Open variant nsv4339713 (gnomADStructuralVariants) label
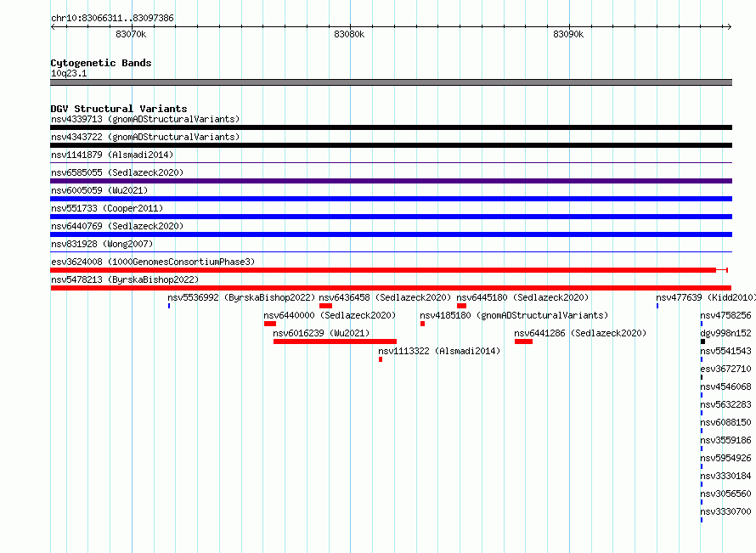 [145, 119]
